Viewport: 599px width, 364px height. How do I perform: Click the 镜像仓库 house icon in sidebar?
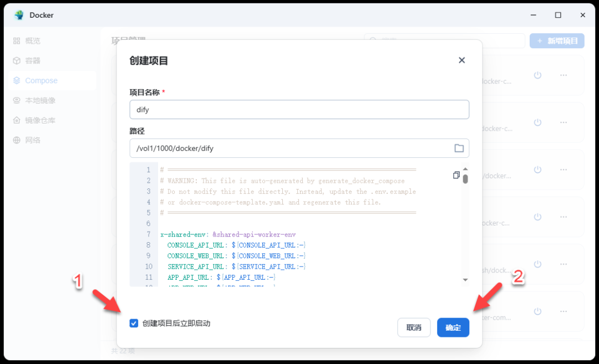point(17,120)
